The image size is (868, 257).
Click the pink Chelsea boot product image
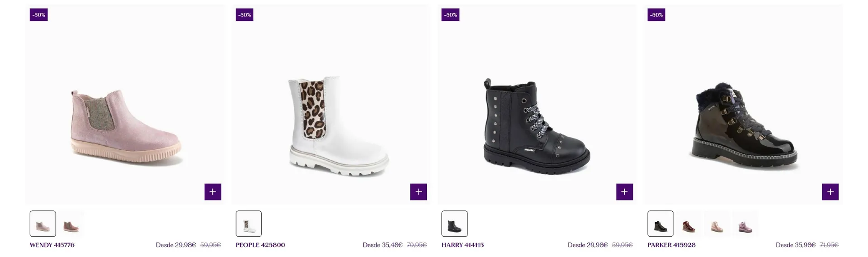[x=126, y=127]
